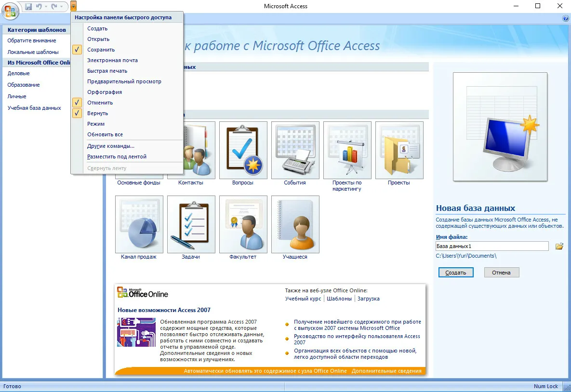The image size is (571, 392).
Task: Select Локальные шаблоны in the categories list
Action: coord(33,52)
